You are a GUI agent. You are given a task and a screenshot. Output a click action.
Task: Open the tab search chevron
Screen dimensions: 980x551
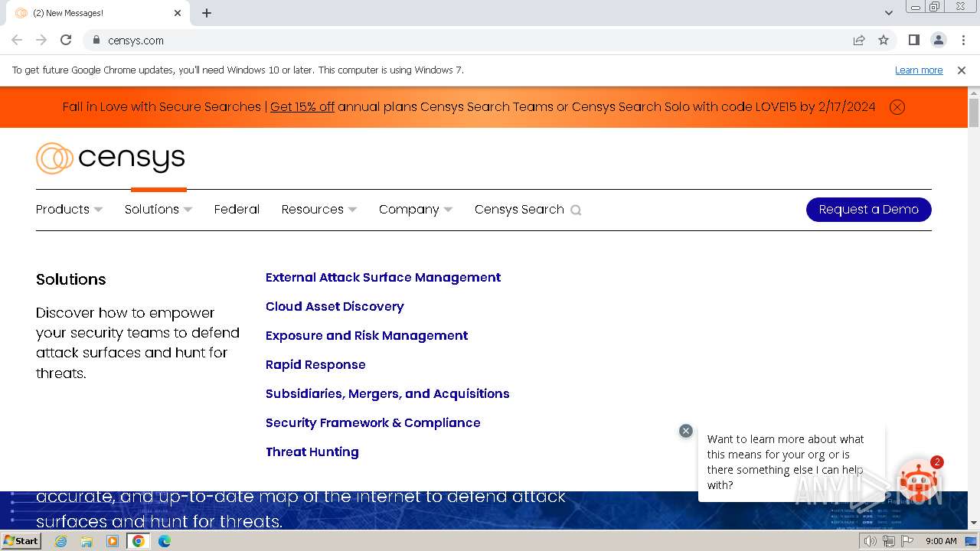click(889, 13)
